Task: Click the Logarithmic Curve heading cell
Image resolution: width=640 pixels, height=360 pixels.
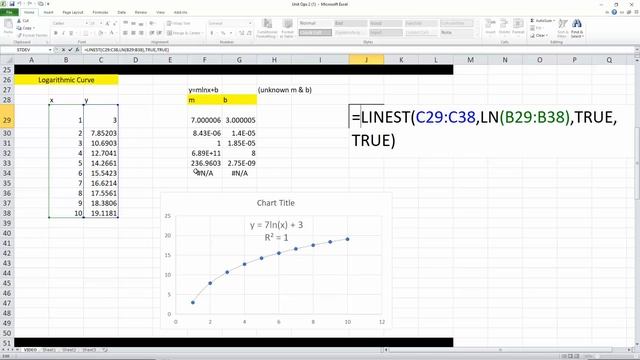Action: [66, 80]
